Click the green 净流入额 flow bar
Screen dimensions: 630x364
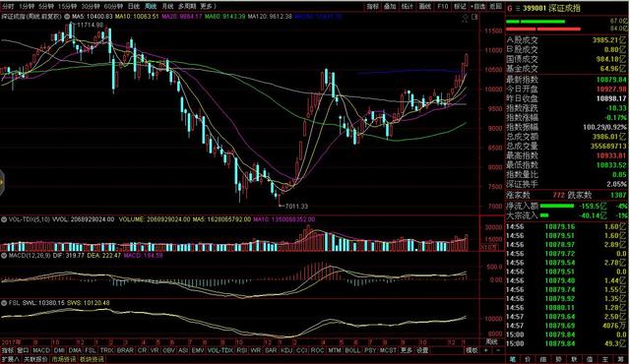[557, 206]
